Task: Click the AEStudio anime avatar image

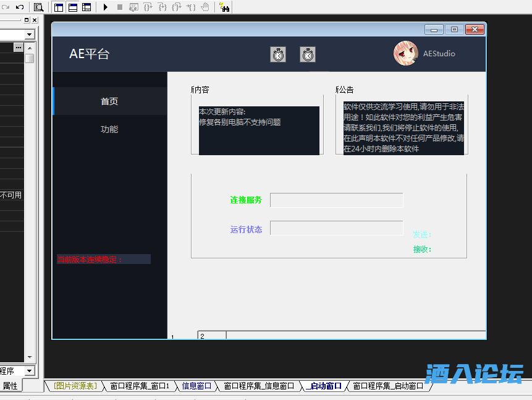Action: coord(405,54)
